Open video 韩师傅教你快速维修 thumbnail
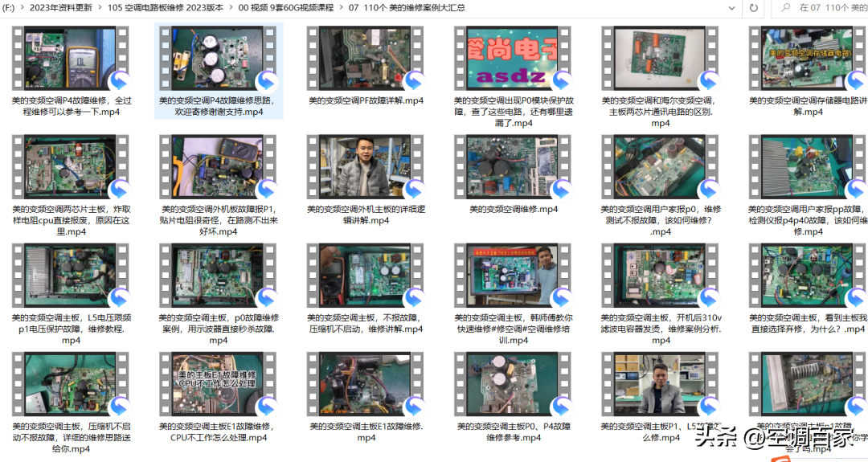This screenshot has width=868, height=462. [x=513, y=276]
